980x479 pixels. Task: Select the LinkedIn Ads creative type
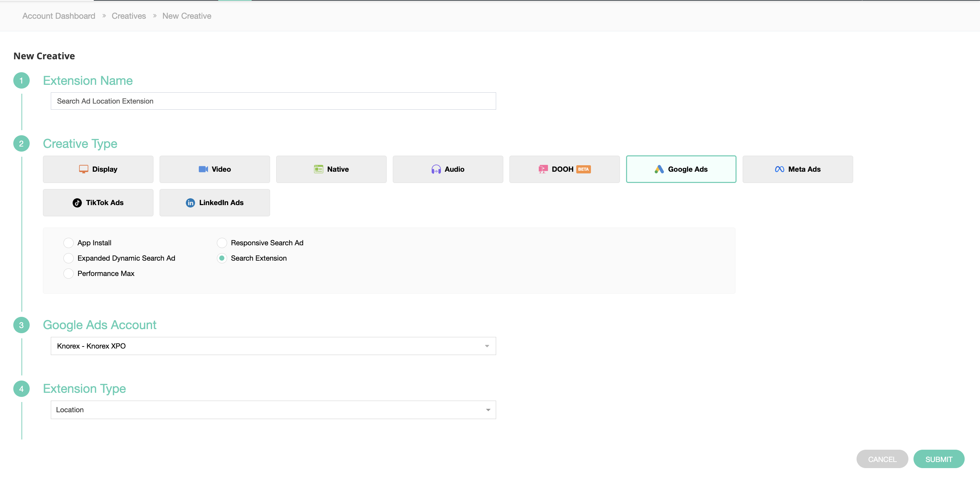coord(214,203)
